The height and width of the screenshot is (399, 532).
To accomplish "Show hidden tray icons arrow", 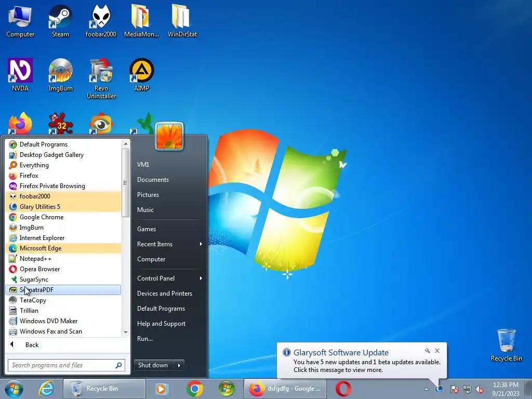I will click(426, 389).
